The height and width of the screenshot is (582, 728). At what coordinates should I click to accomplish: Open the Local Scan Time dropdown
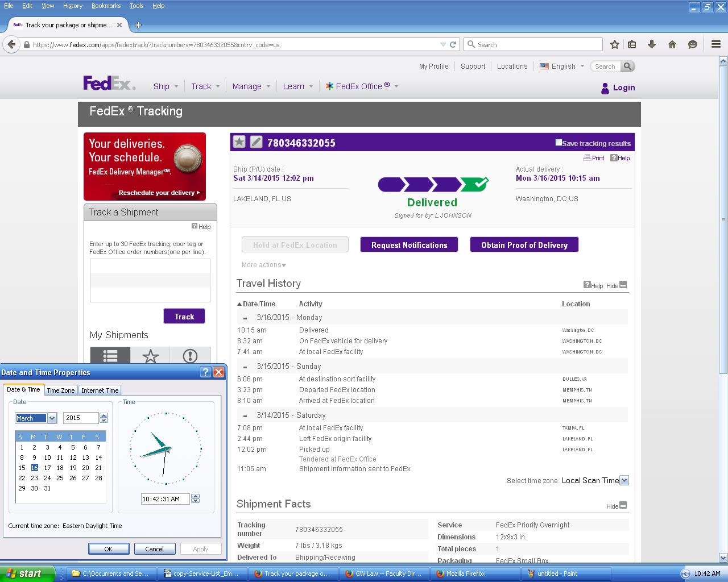tap(624, 480)
